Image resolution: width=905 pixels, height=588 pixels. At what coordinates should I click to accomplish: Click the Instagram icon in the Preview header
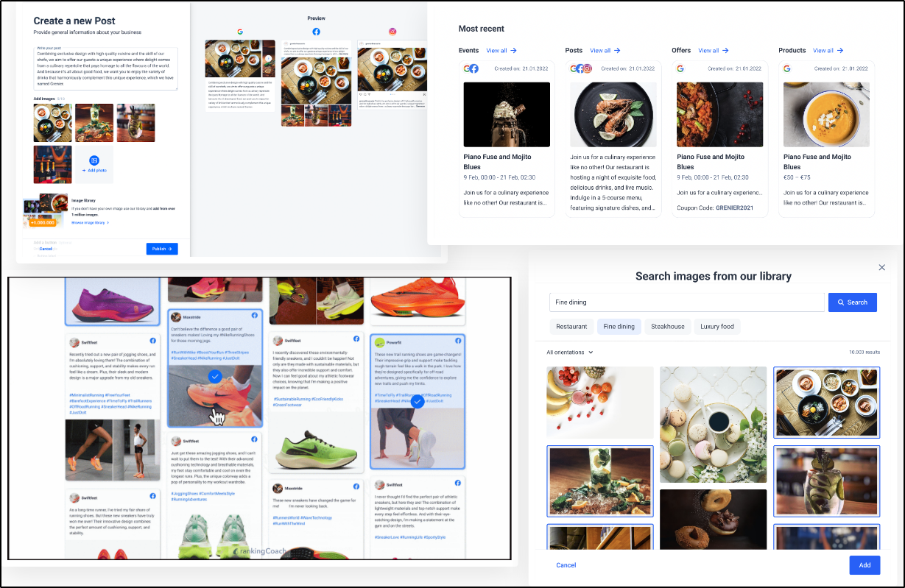pos(392,32)
